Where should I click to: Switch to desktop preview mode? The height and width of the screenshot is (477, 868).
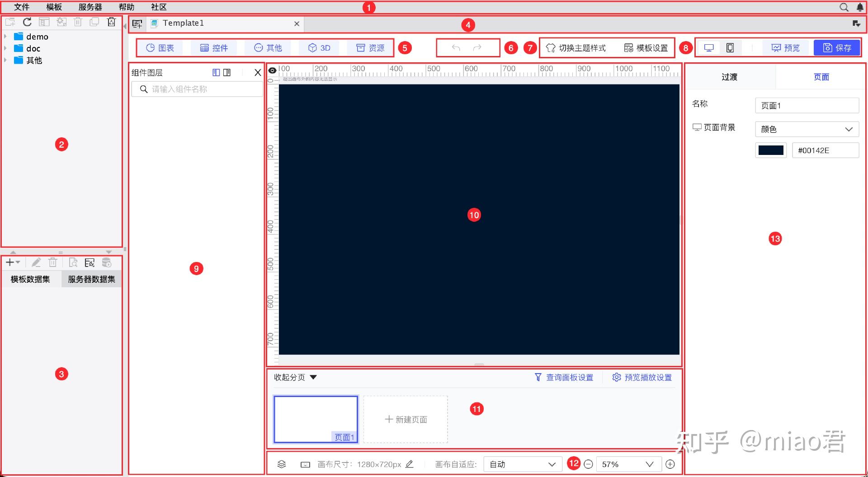[x=708, y=47]
